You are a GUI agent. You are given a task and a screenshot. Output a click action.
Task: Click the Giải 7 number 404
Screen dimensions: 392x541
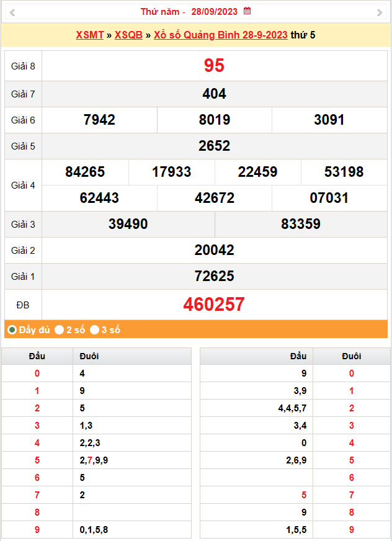tap(214, 94)
